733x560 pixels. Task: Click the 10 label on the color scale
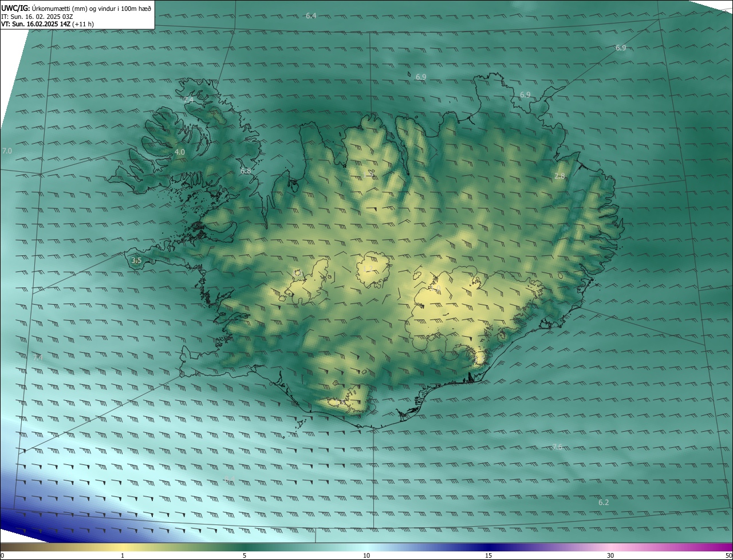[366, 555]
